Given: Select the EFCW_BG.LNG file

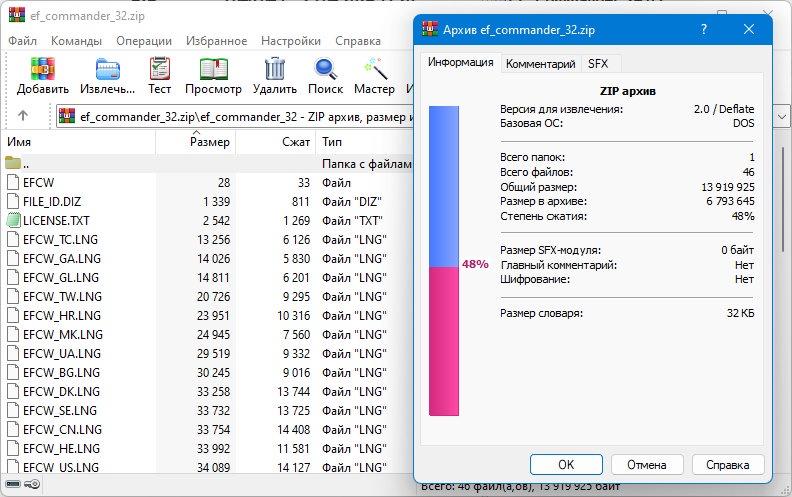Looking at the screenshot, I should coord(61,372).
